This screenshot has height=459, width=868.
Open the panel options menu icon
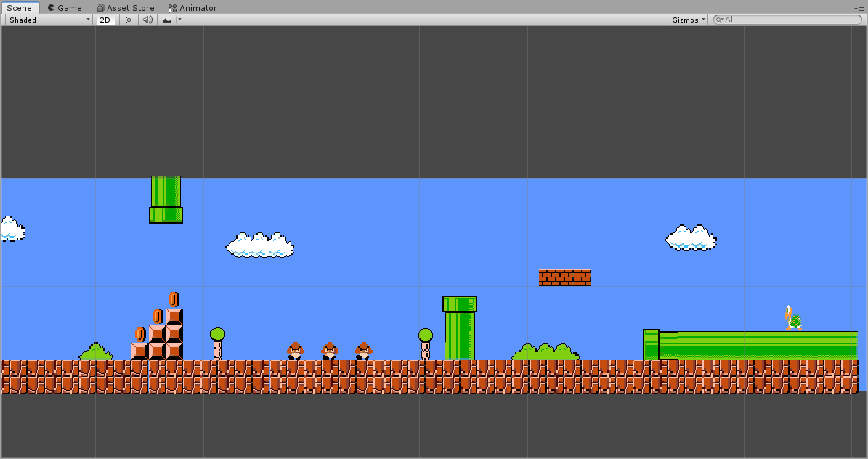pyautogui.click(x=859, y=8)
